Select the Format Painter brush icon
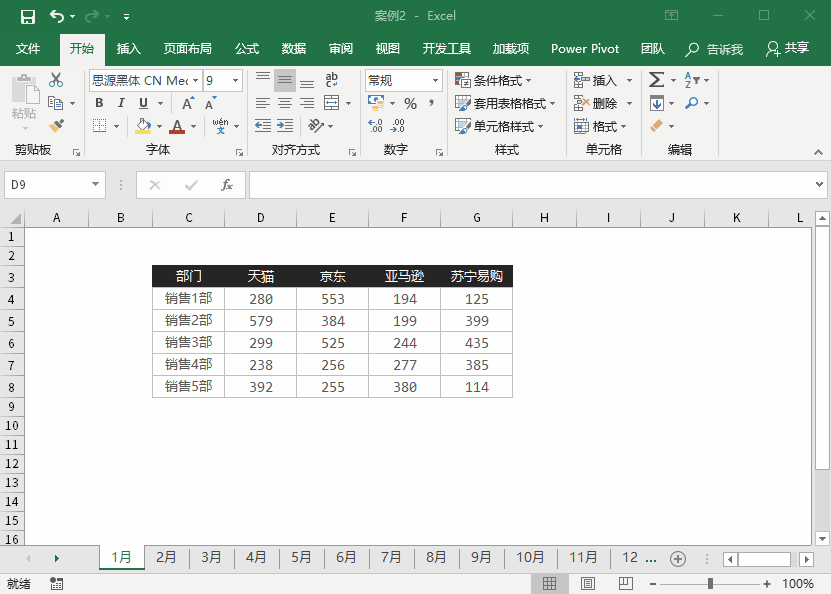Screen dimensions: 831x594 tap(56, 126)
